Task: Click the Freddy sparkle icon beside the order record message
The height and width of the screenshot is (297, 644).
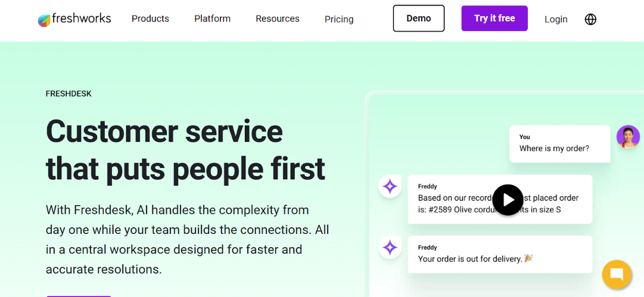Action: point(390,187)
